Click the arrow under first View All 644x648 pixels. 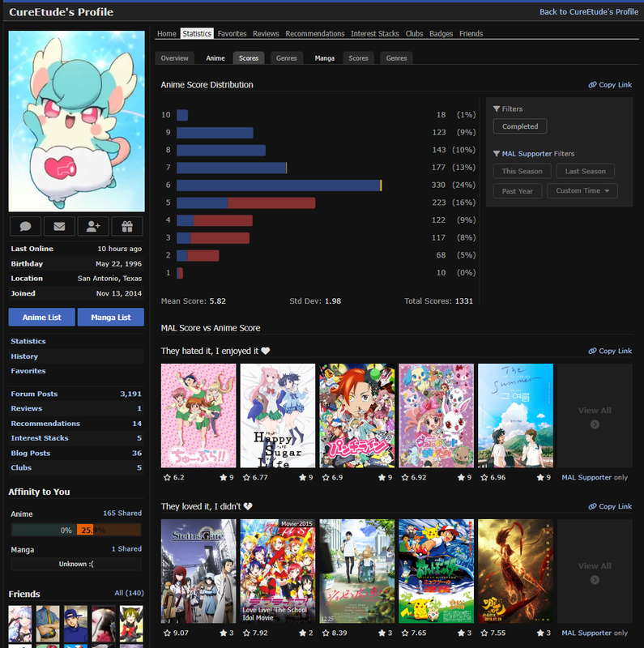pos(595,424)
